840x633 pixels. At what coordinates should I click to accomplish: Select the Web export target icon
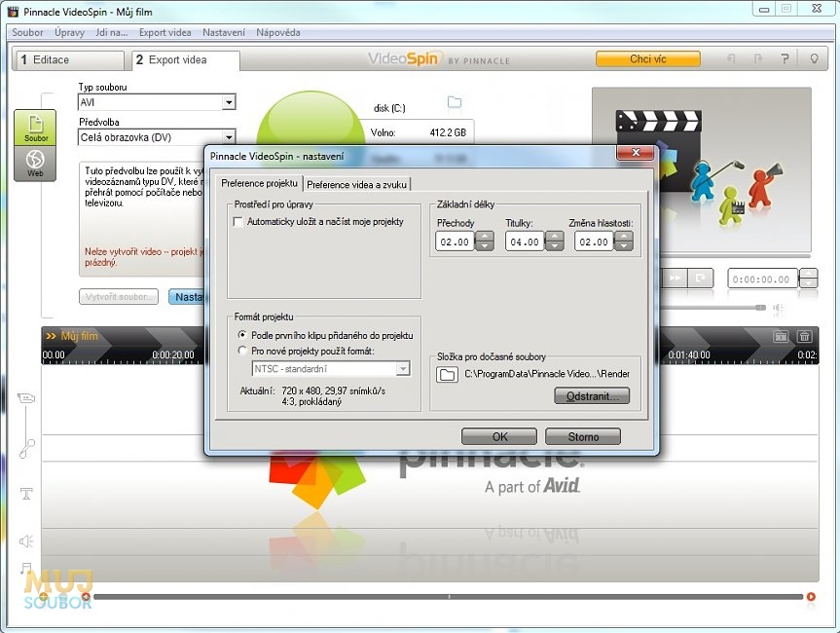pos(35,163)
